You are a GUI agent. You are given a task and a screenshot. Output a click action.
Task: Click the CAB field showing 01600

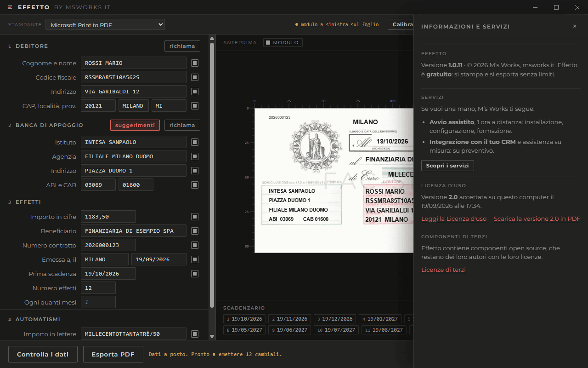pos(136,185)
